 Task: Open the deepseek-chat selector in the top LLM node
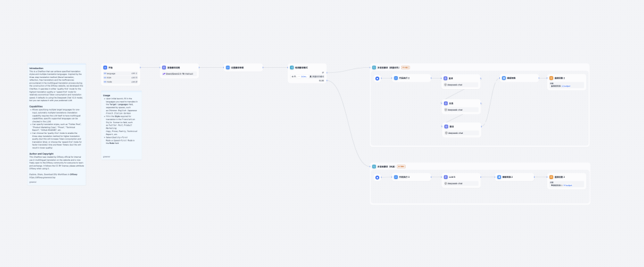(x=461, y=84)
